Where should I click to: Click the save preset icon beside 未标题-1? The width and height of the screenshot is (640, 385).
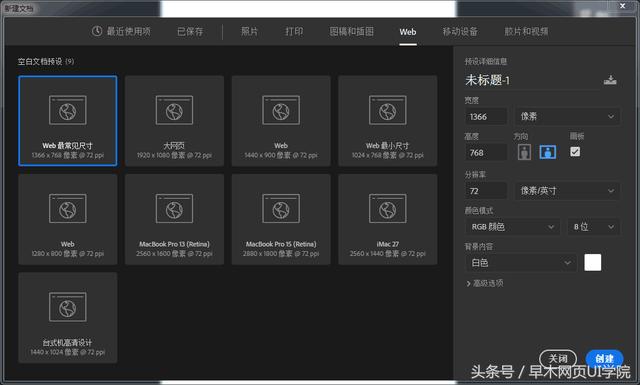pos(610,80)
